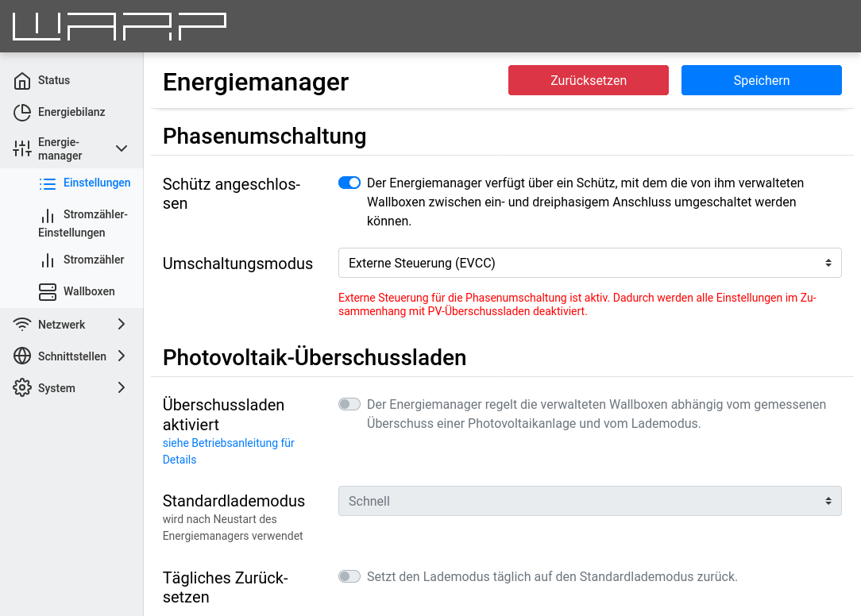Image resolution: width=861 pixels, height=616 pixels.
Task: Enable the Überschussladen aktiviert switch
Action: click(349, 404)
